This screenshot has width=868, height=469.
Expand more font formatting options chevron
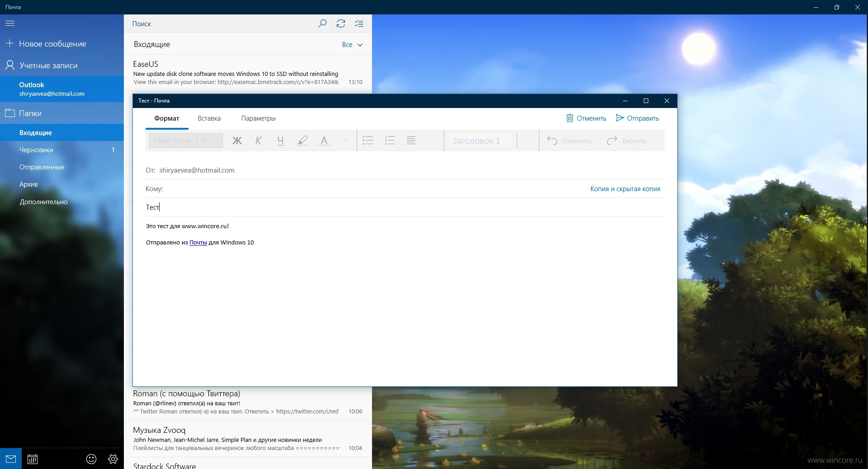[x=345, y=141]
